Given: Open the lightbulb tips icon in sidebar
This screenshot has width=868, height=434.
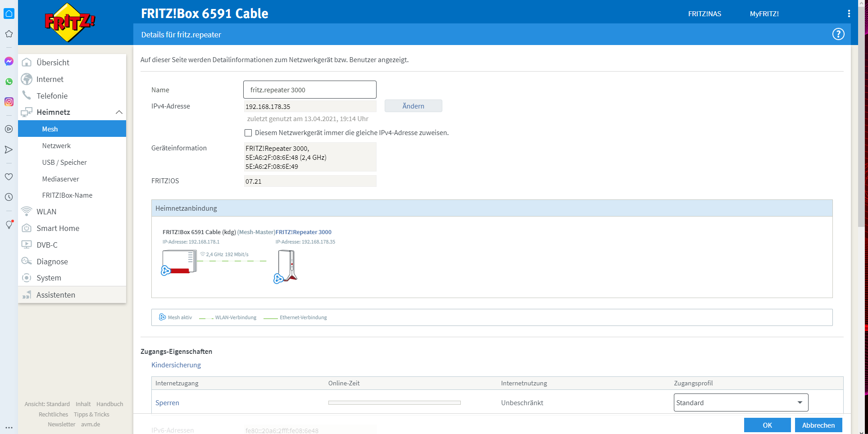Looking at the screenshot, I should click(x=9, y=225).
